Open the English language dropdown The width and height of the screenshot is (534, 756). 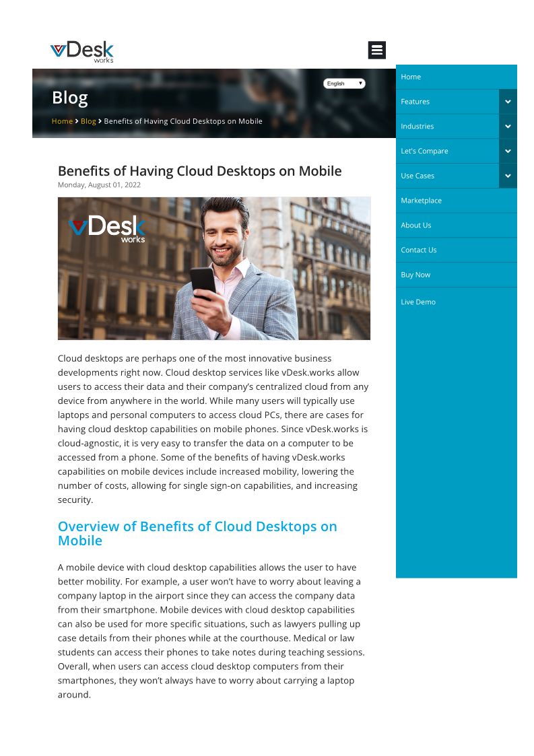[x=344, y=83]
